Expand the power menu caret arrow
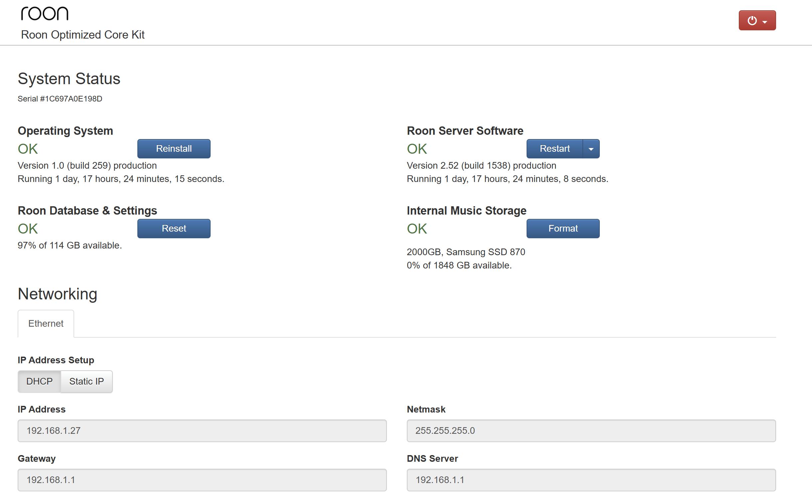This screenshot has width=812, height=504. point(765,22)
